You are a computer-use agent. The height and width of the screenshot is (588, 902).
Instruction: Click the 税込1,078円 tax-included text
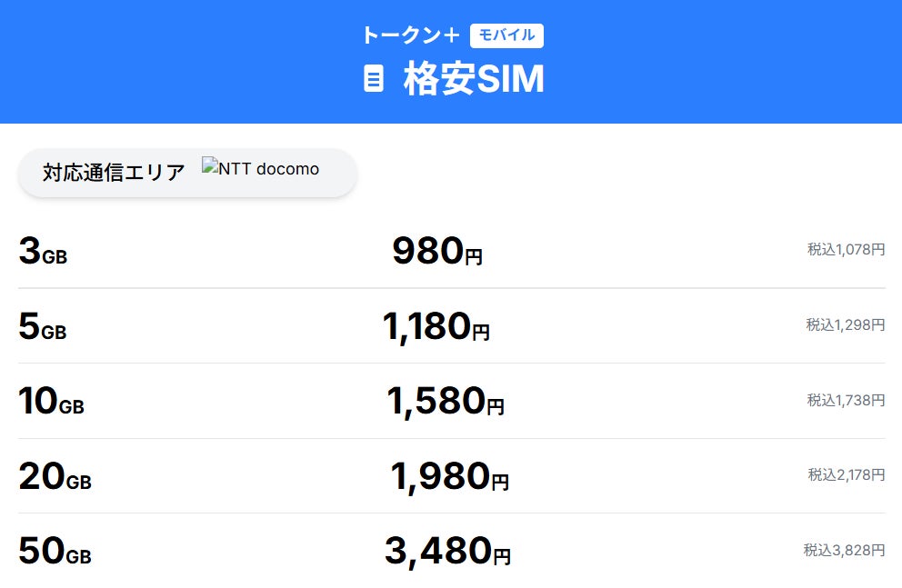coord(846,249)
